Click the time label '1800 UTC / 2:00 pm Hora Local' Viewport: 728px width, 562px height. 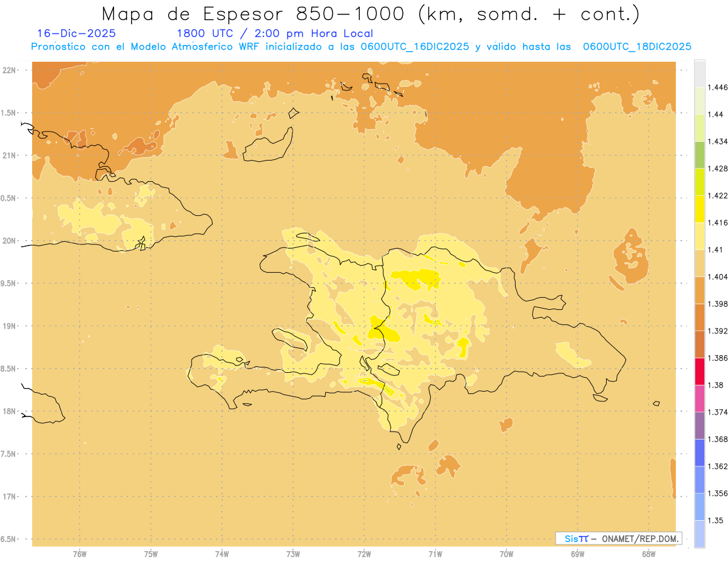click(275, 34)
